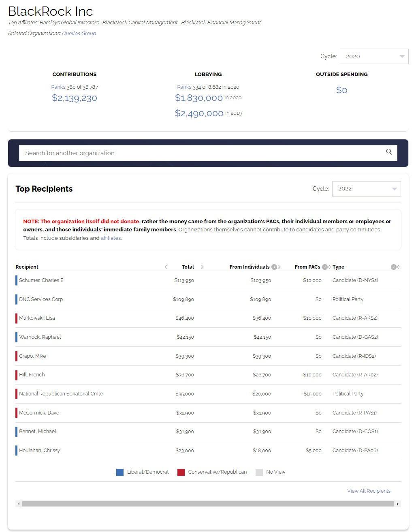Click info icon beside From Individuals header
The image size is (416, 532).
(x=274, y=267)
